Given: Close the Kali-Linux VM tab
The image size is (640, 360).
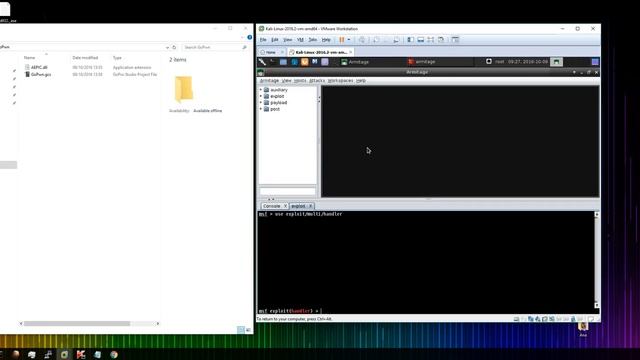Looking at the screenshot, I should pos(351,52).
